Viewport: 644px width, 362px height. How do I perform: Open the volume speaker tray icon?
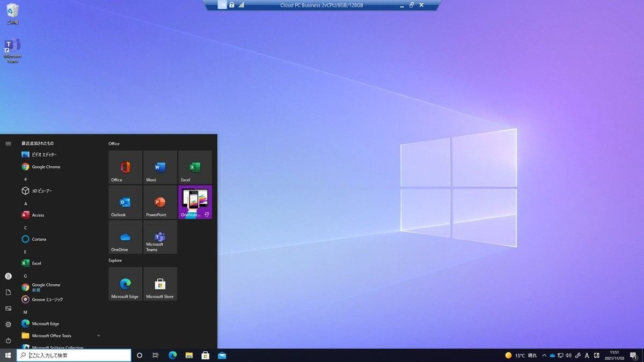click(569, 355)
